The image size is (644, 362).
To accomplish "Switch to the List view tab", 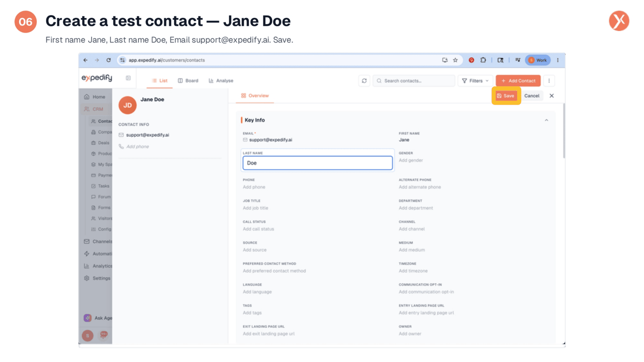I will [160, 81].
